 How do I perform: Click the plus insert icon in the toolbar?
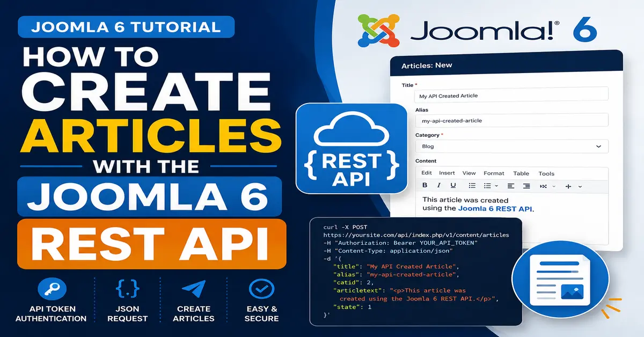point(569,186)
